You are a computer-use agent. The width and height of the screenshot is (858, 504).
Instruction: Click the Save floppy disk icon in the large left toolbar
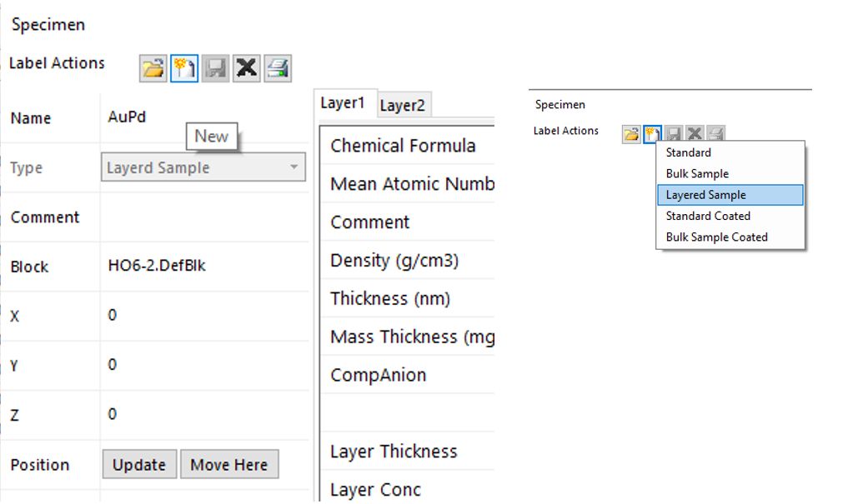click(215, 68)
